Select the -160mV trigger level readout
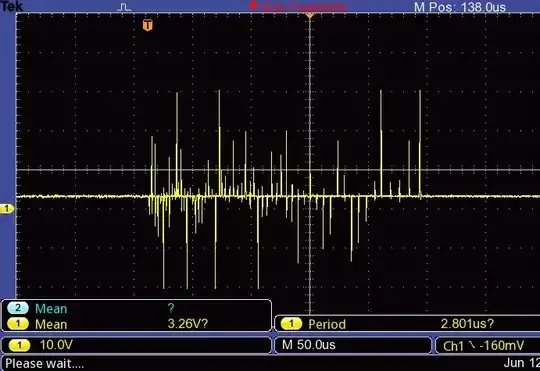 (x=502, y=346)
